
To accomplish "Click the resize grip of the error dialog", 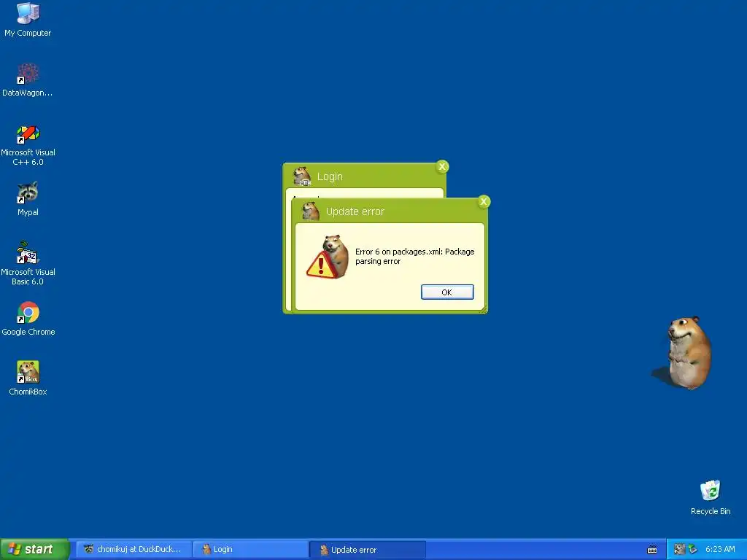I will click(x=484, y=310).
